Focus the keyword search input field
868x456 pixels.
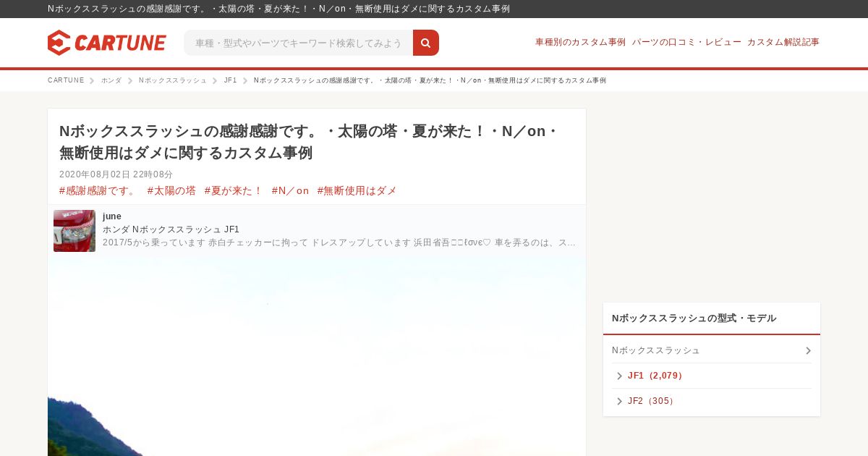299,43
